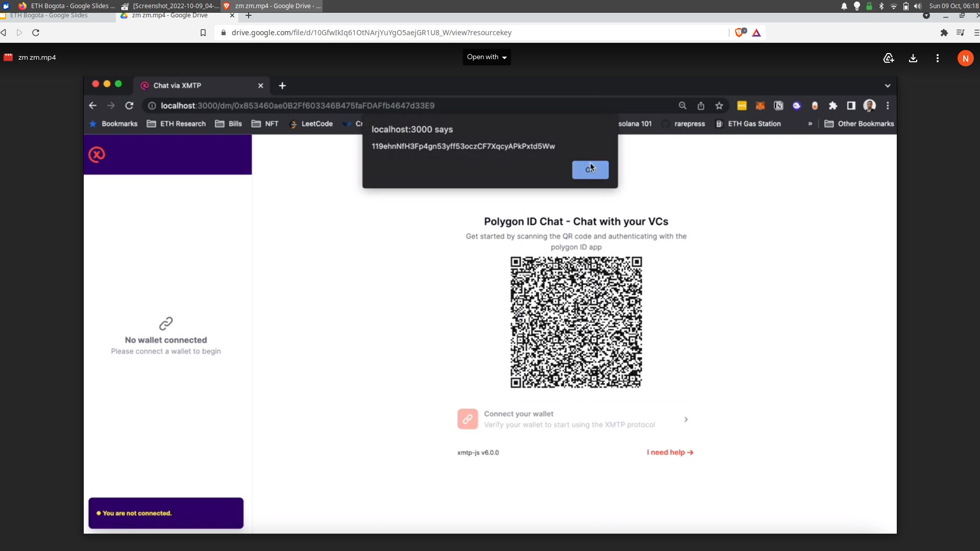Click the XMTP logo in purple header
Image resolution: width=980 pixels, height=551 pixels.
(97, 155)
